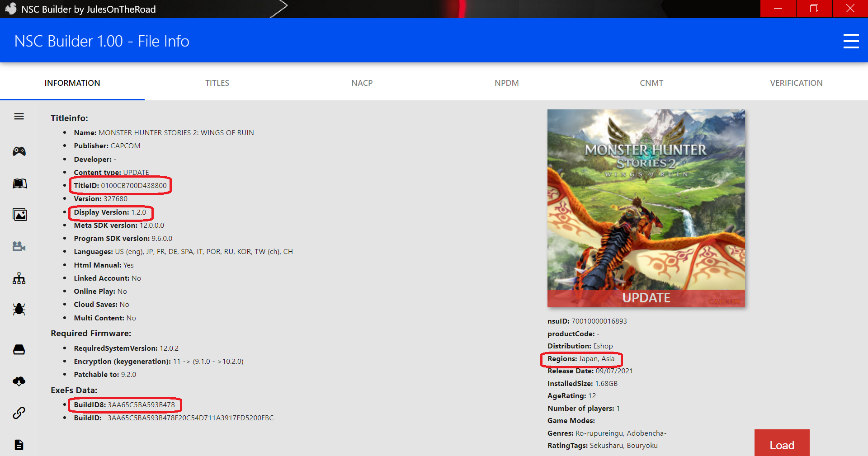The height and width of the screenshot is (456, 868).
Task: Click the Encryption (keygeneration) line
Action: tap(159, 361)
